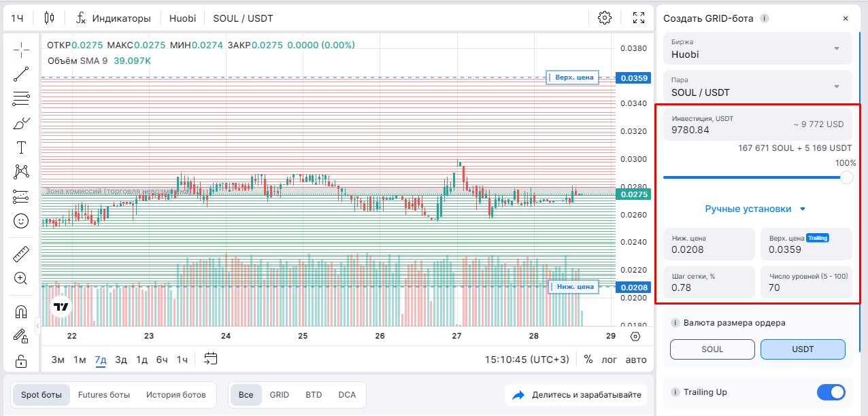The height and width of the screenshot is (416, 868).
Task: Expand Ручные установки settings menu
Action: tap(755, 209)
